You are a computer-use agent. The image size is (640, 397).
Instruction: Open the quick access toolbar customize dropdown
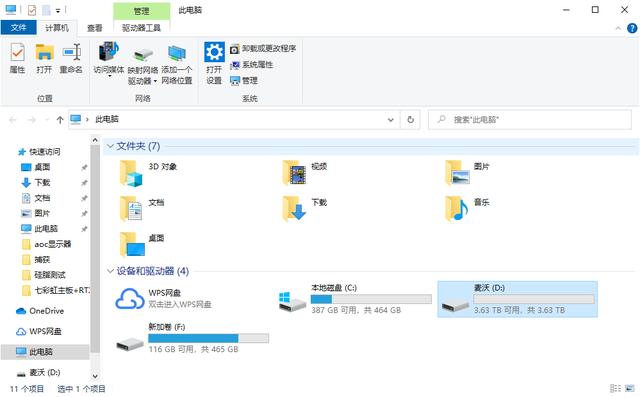click(x=58, y=11)
